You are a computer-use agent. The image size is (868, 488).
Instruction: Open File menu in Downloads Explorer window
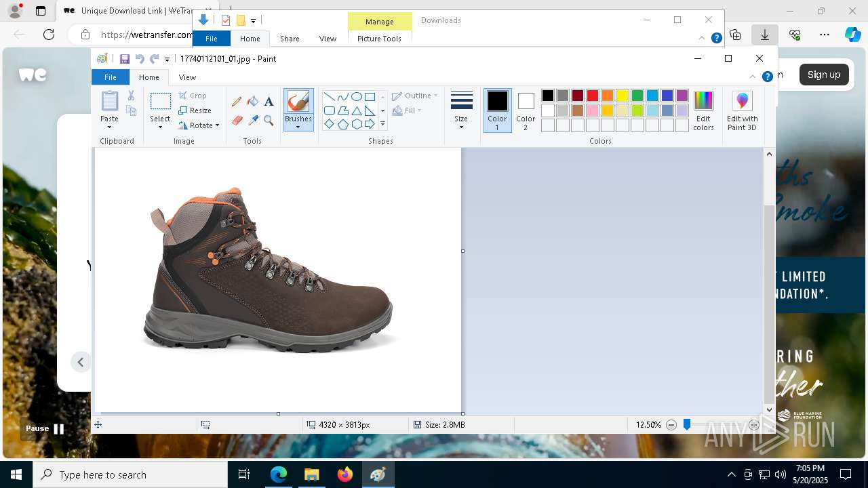(212, 39)
